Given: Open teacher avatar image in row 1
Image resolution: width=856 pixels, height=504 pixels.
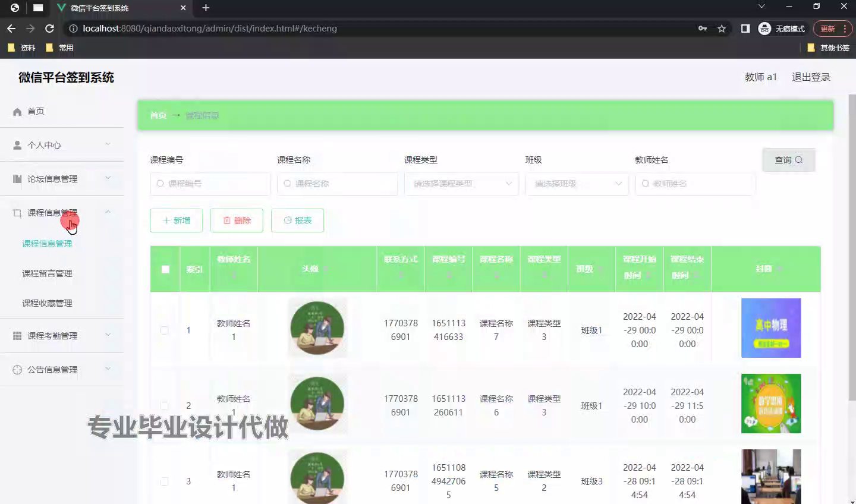Looking at the screenshot, I should click(x=317, y=328).
